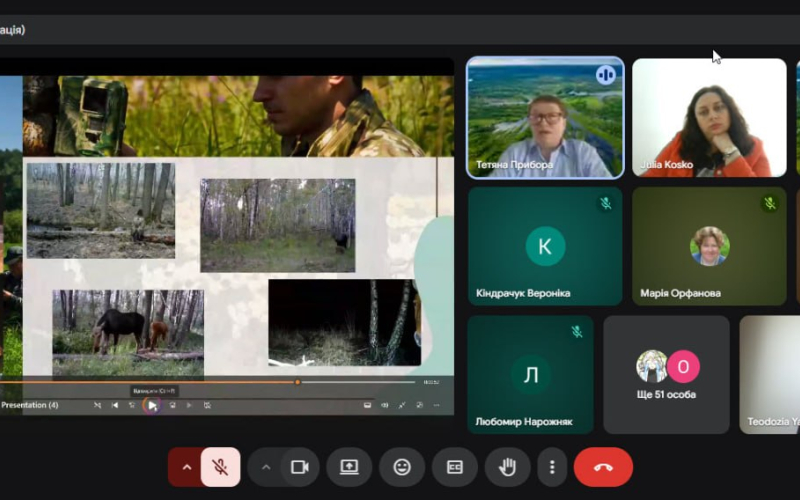This screenshot has width=800, height=500.
Task: Click muted mic icon on Кіндрачук Вероніка tile
Action: pyautogui.click(x=606, y=203)
